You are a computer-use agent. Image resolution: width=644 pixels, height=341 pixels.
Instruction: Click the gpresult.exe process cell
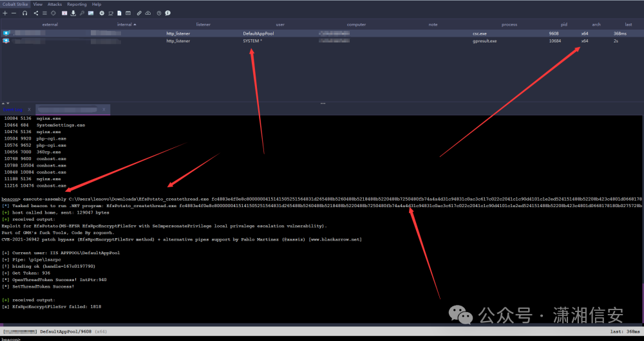[x=485, y=41]
